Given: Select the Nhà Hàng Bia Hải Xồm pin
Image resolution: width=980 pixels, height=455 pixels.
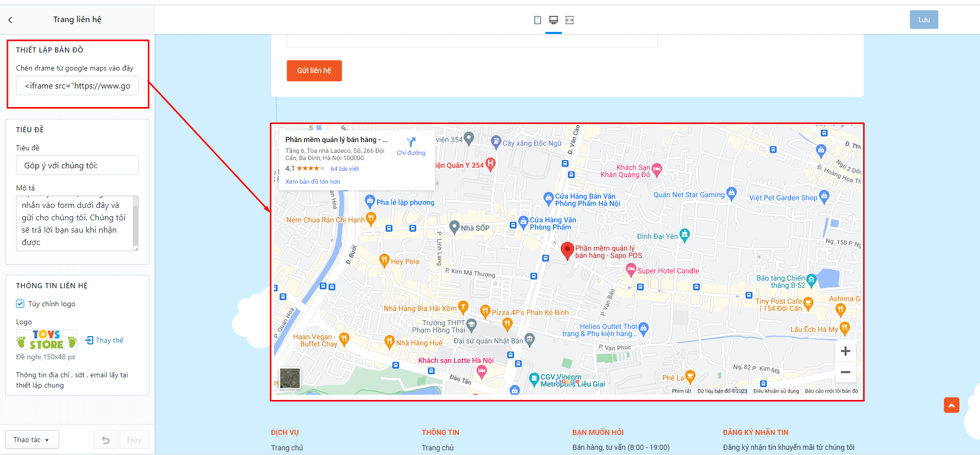Looking at the screenshot, I should [463, 307].
